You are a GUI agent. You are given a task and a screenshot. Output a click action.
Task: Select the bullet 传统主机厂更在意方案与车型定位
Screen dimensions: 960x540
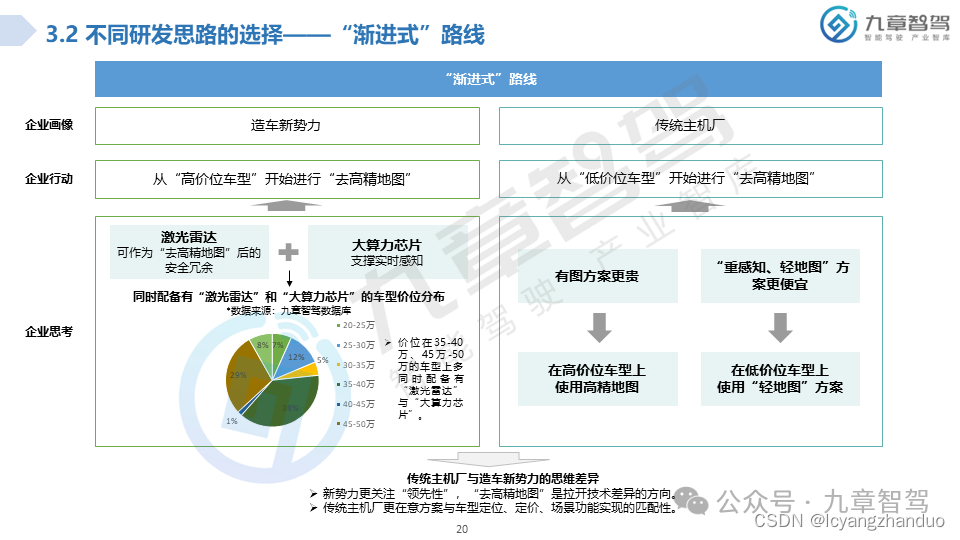[x=499, y=508]
